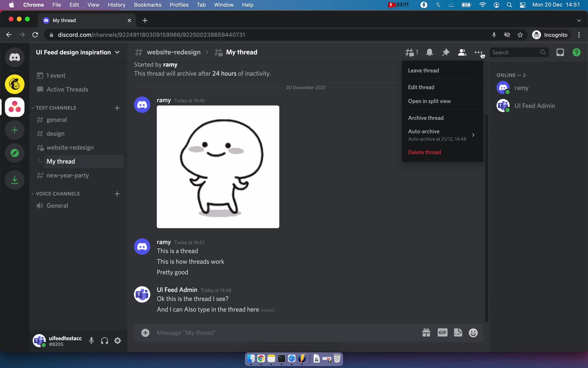The width and height of the screenshot is (588, 368).
Task: Select Edit thread menu item
Action: tap(443, 87)
